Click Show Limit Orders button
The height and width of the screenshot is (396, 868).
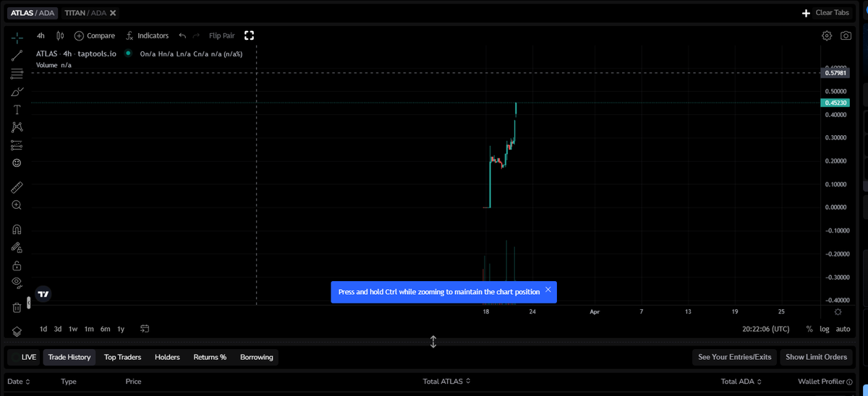click(816, 357)
